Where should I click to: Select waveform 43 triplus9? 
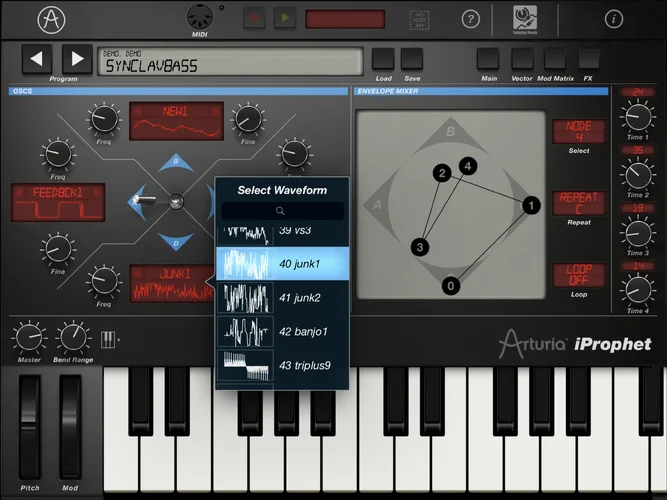point(282,366)
